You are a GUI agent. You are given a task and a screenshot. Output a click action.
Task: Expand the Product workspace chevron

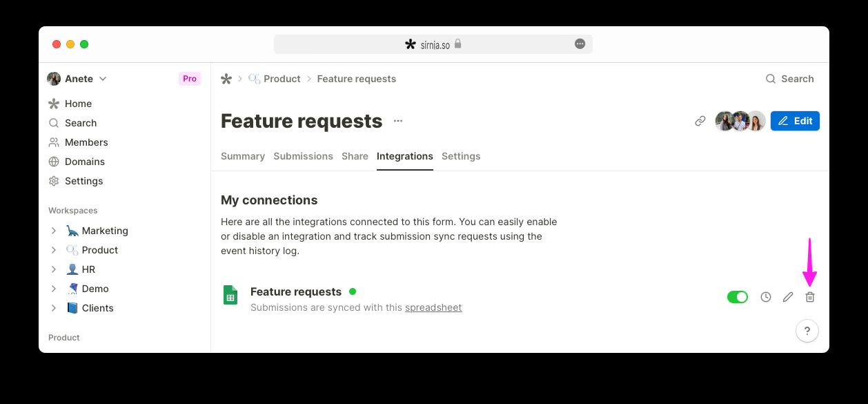54,250
